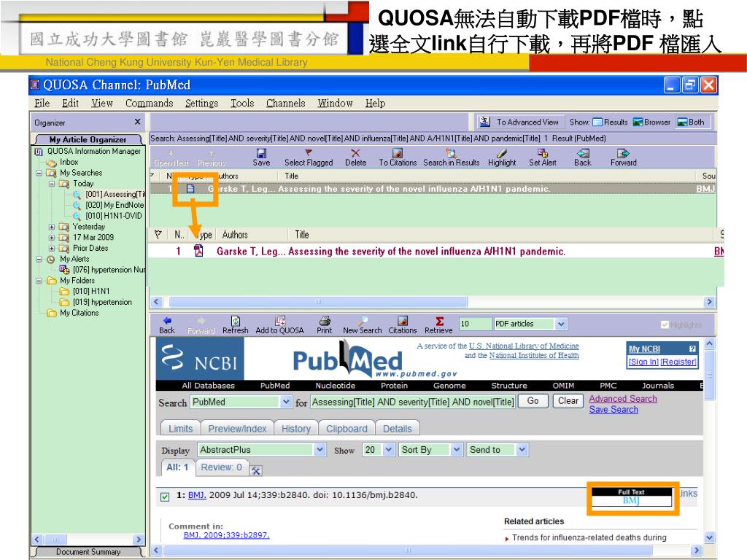Click the PubMed search query field
Viewport: 747px width, 560px height.
[413, 402]
